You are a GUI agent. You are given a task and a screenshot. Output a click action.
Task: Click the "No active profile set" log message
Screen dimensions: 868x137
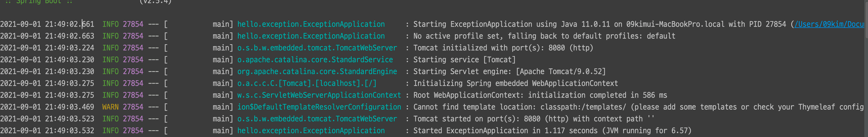[x=544, y=36]
